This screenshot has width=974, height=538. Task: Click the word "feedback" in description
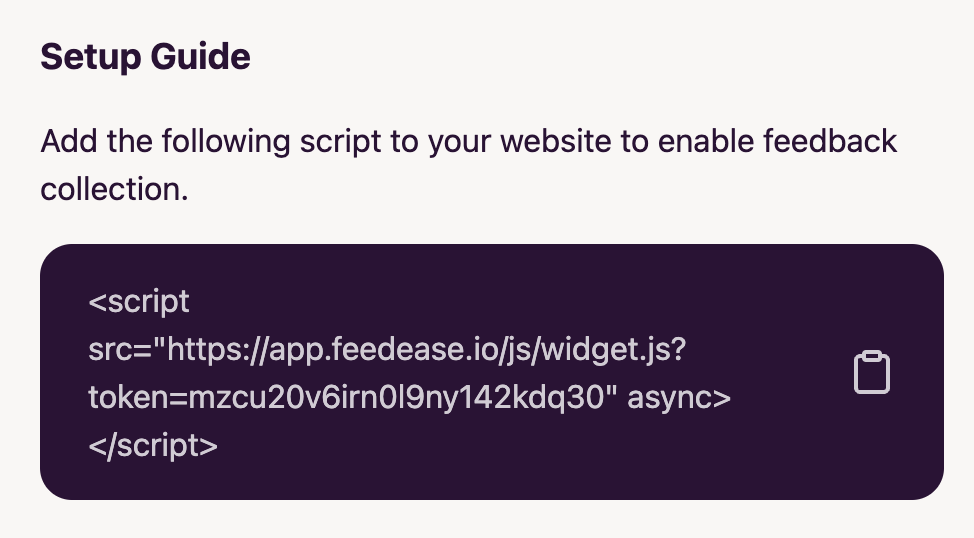(830, 141)
